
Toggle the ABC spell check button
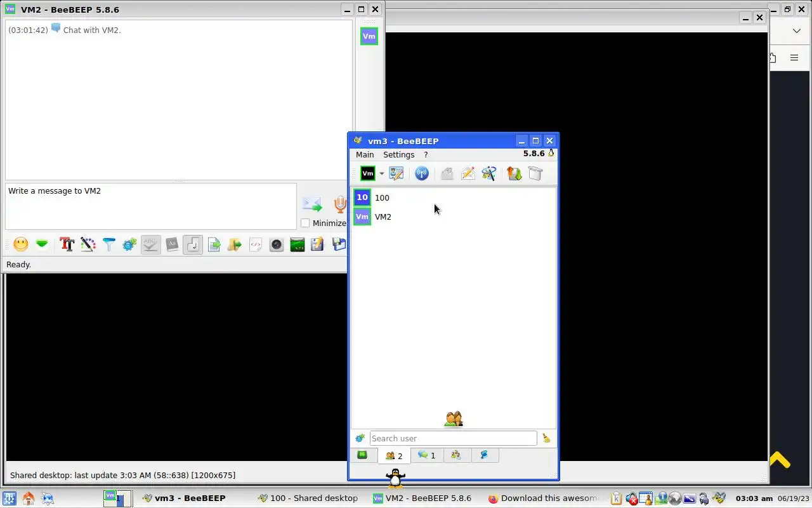tap(150, 244)
